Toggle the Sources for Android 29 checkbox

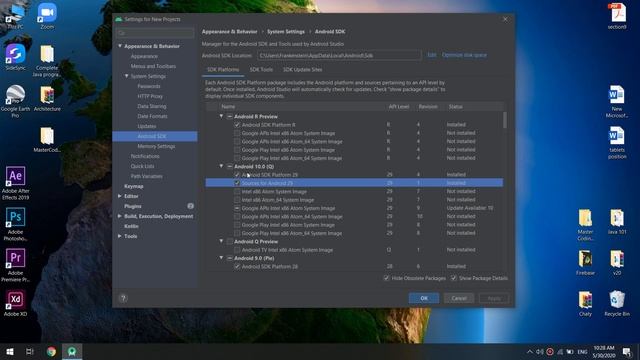point(237,183)
